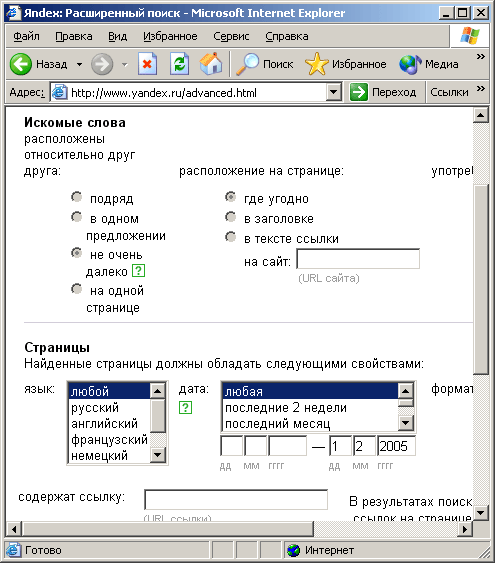Go to Home page house icon
The width and height of the screenshot is (495, 563).
pos(211,64)
